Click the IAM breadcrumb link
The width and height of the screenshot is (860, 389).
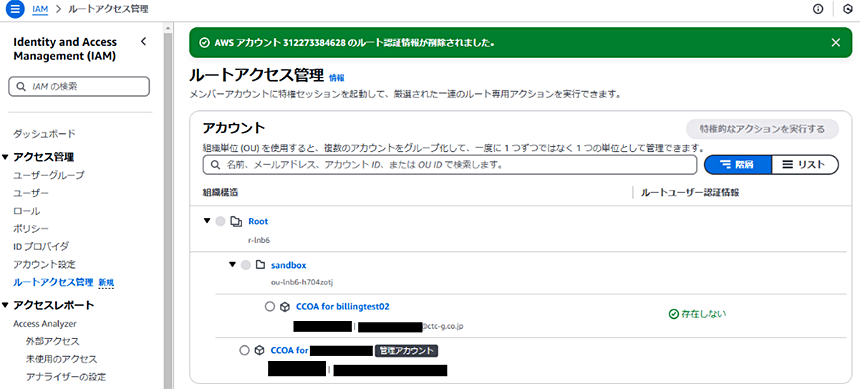pyautogui.click(x=40, y=9)
